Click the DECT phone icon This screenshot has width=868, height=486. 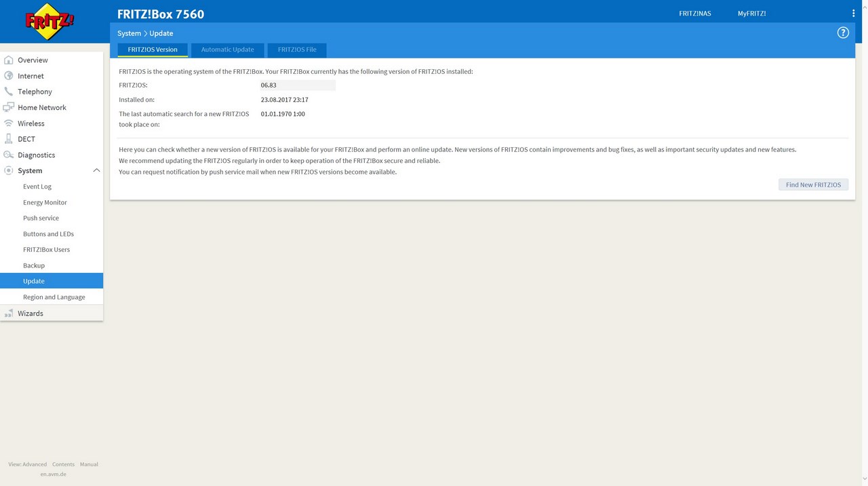(9, 139)
